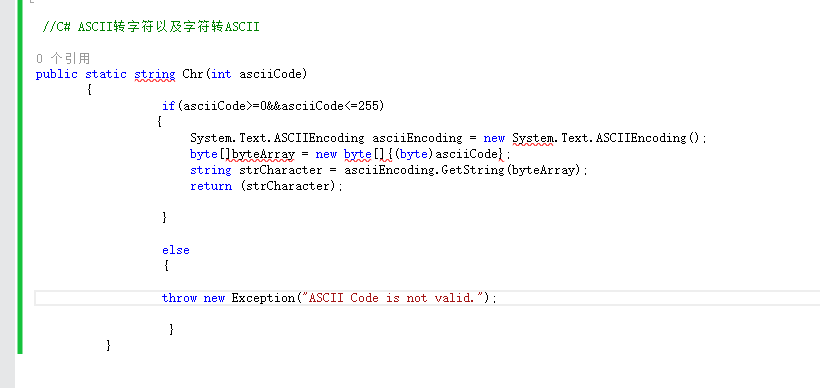
Task: Click the 'Chr' method name
Action: pos(193,74)
